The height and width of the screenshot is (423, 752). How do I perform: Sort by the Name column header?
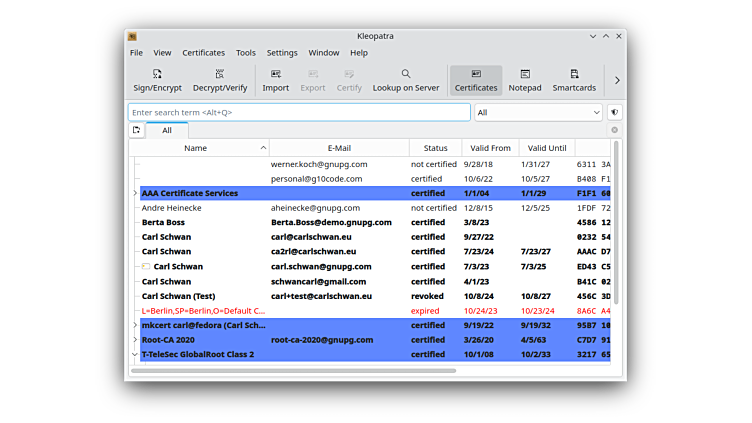(196, 148)
